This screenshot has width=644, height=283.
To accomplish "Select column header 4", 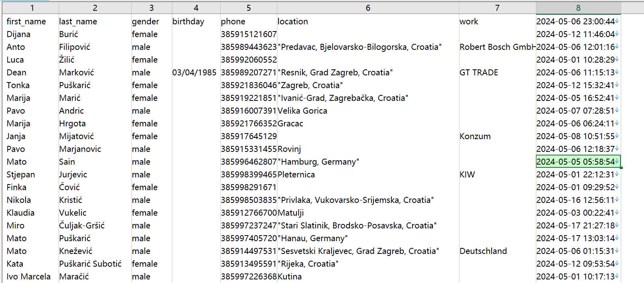I will pos(196,8).
